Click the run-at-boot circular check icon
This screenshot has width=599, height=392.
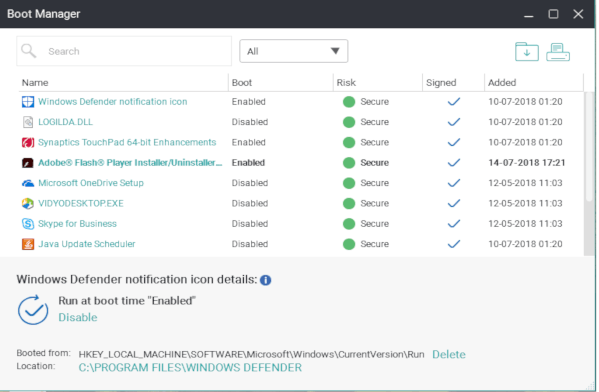[33, 310]
